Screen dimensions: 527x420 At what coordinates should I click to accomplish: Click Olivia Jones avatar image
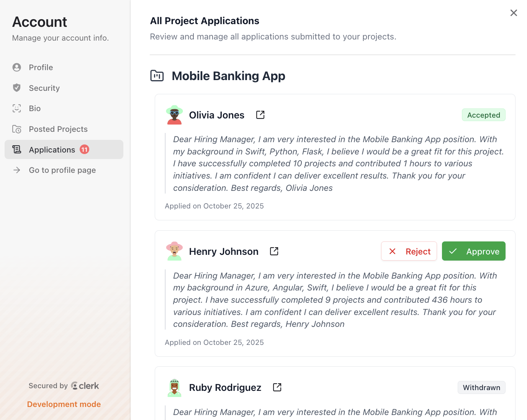tap(174, 115)
